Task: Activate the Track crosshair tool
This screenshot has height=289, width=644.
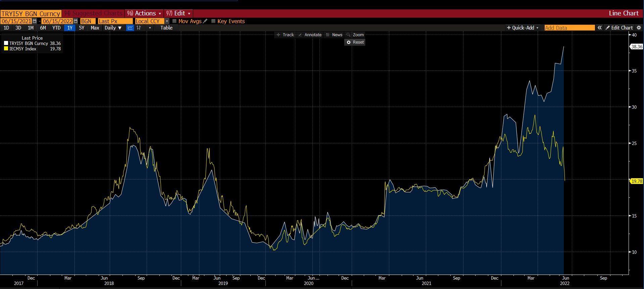Action: (285, 35)
